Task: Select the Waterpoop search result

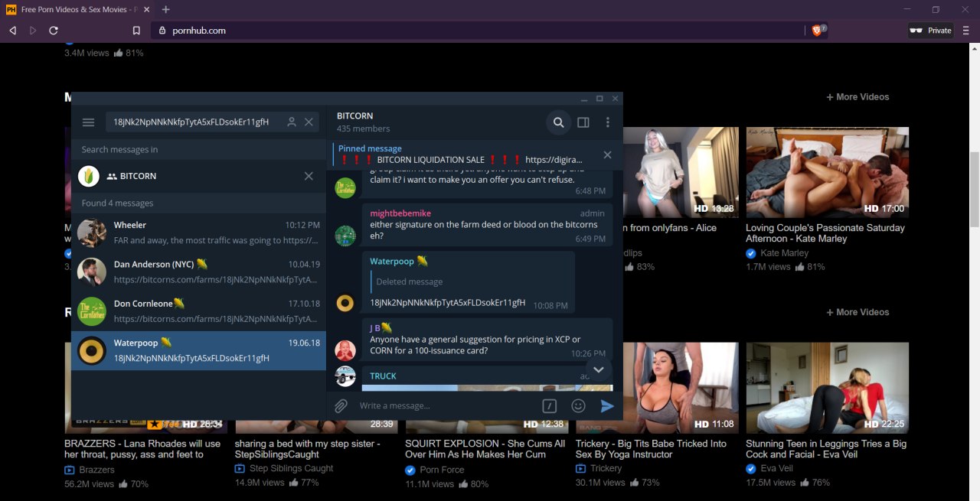Action: tap(198, 350)
